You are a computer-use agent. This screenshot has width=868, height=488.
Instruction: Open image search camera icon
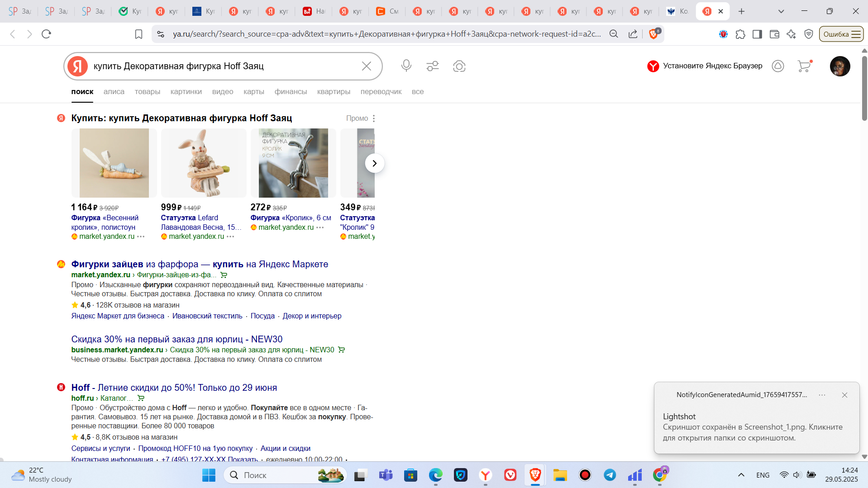459,66
